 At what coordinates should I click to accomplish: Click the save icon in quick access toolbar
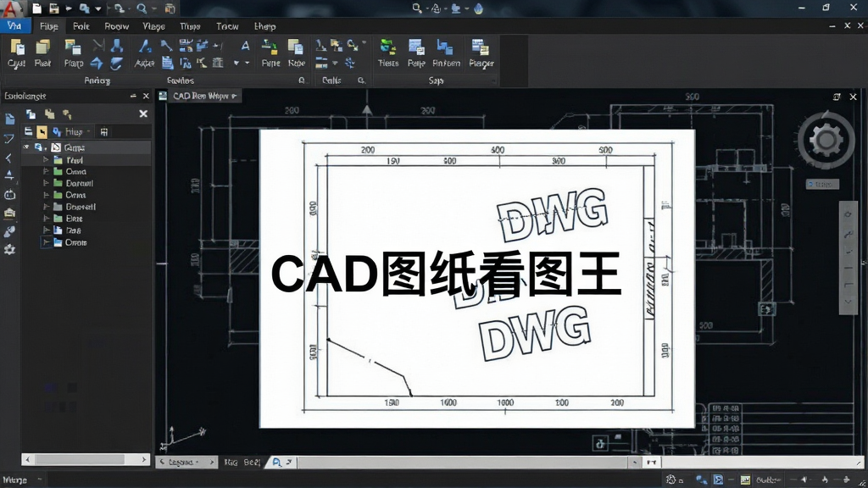(53, 8)
